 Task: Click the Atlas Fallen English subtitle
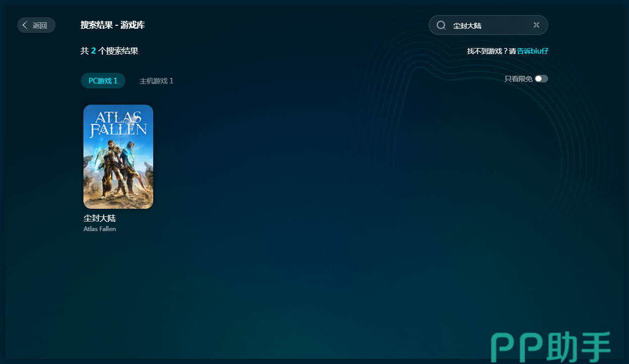[100, 229]
